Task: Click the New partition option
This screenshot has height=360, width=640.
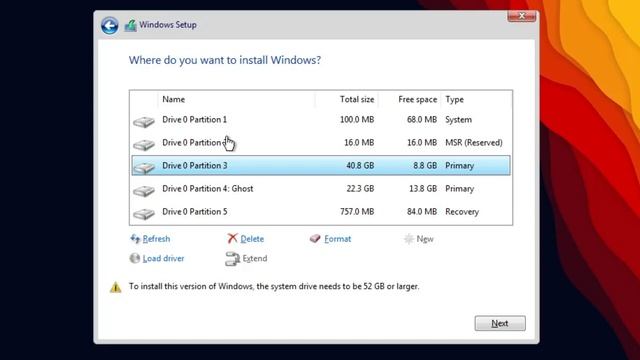Action: (x=425, y=239)
